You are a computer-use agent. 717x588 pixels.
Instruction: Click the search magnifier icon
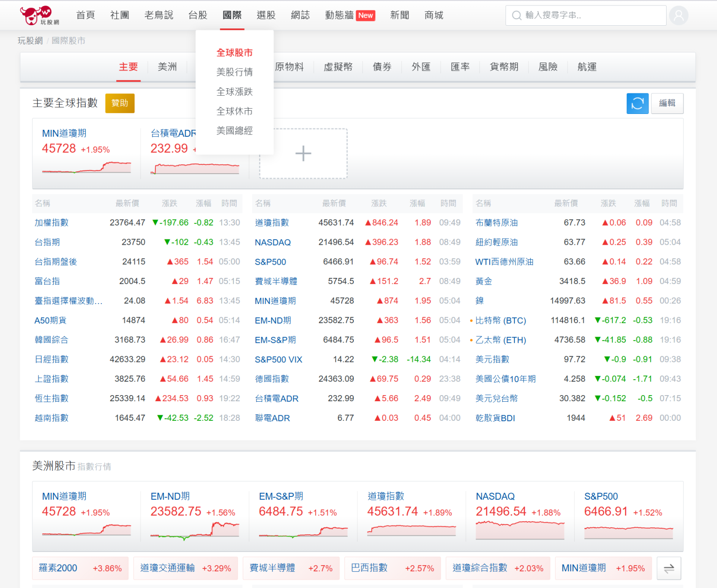coord(516,15)
